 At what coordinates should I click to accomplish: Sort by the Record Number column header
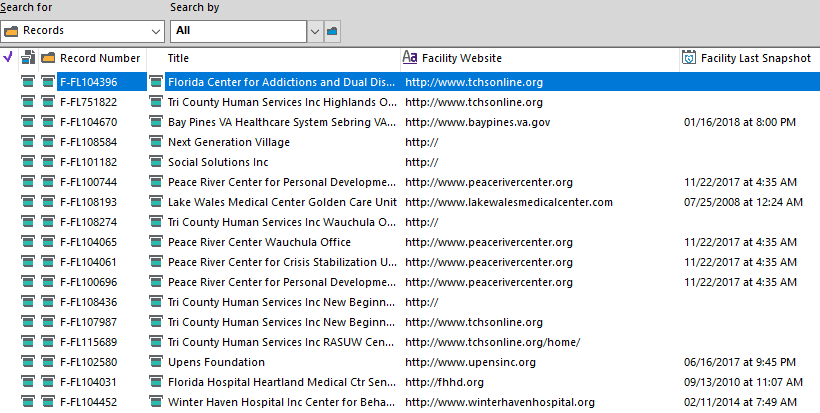(100, 58)
